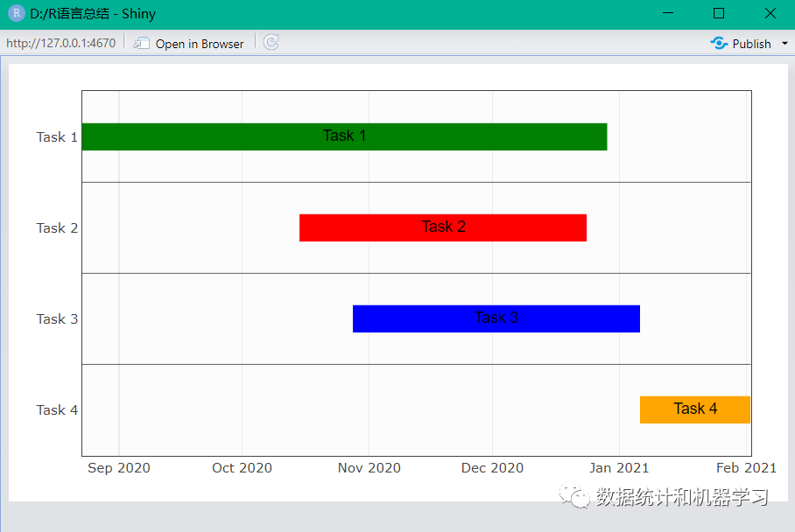Expand the Publish dropdown arrow
This screenshot has height=532, width=795.
click(784, 44)
